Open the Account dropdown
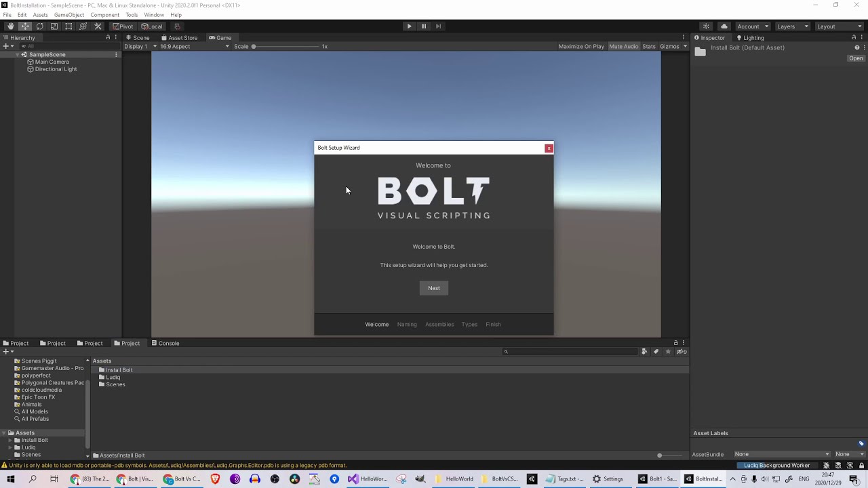The image size is (868, 488). click(753, 26)
